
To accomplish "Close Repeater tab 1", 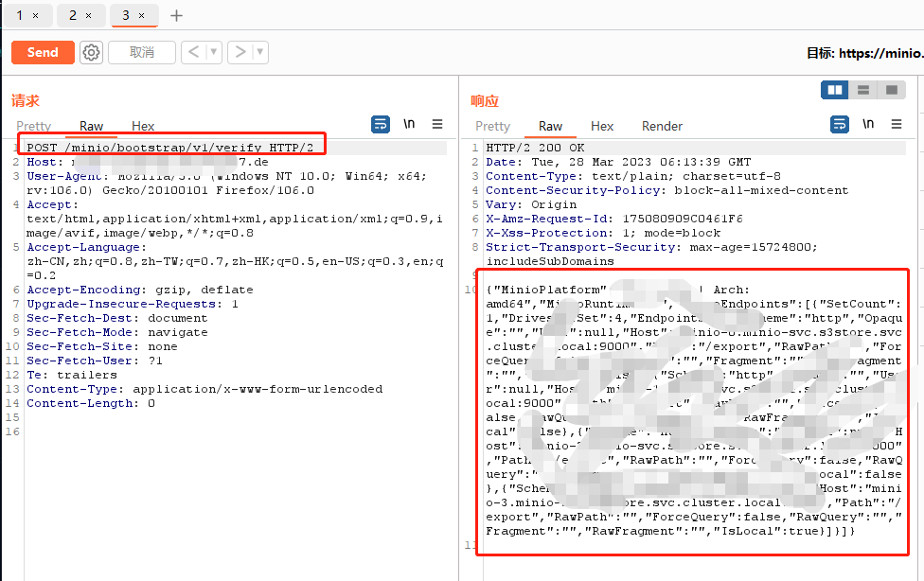I will (x=35, y=16).
